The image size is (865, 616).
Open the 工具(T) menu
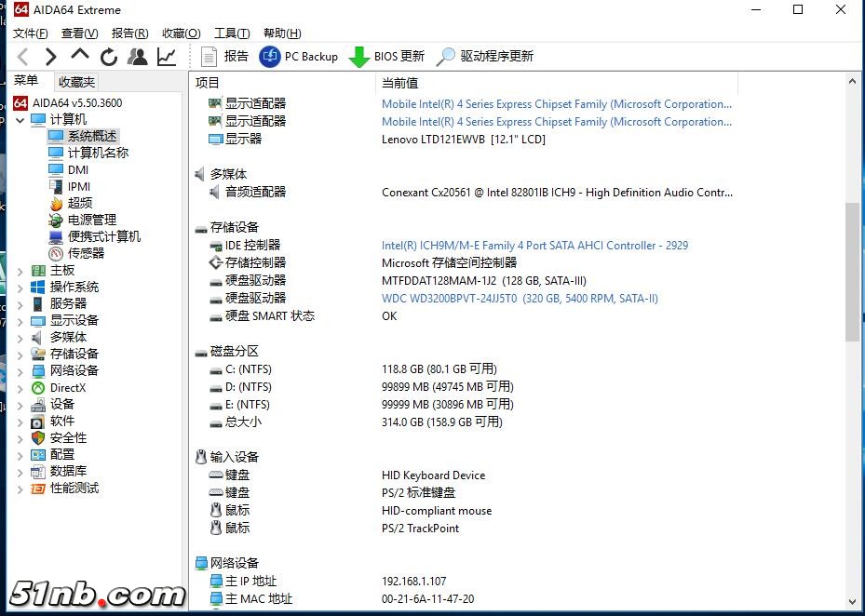(231, 33)
